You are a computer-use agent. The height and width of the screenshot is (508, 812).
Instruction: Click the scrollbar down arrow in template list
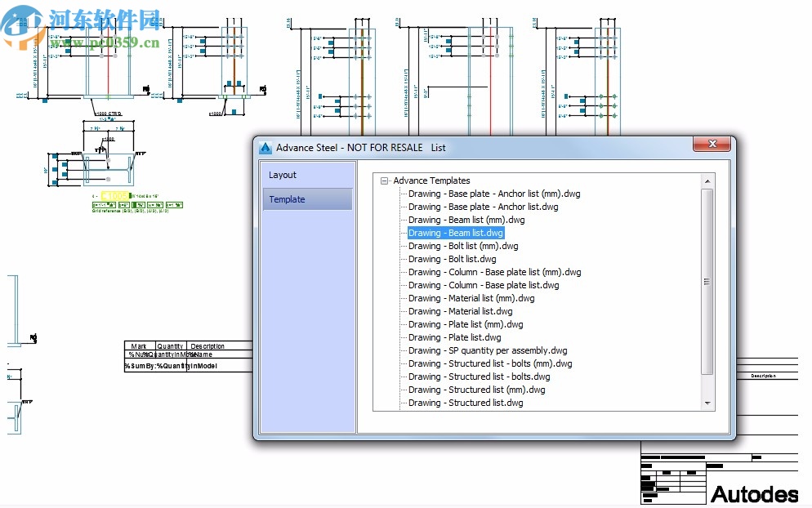(x=707, y=401)
